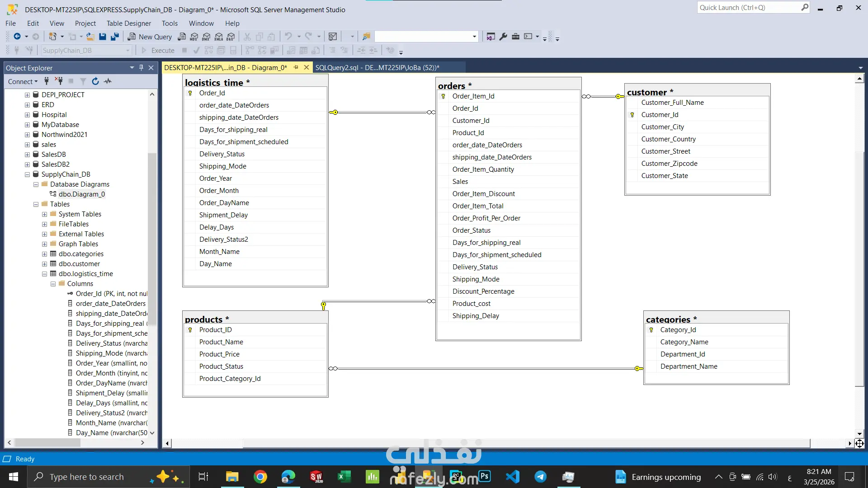Toggle the Object Explorer auto-hide pin
The height and width of the screenshot is (488, 868).
coord(141,68)
